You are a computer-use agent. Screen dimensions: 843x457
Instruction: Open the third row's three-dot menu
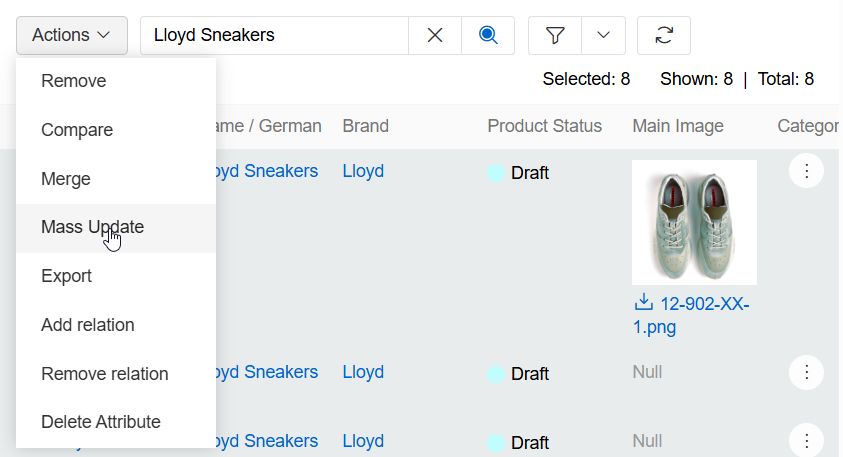806,440
